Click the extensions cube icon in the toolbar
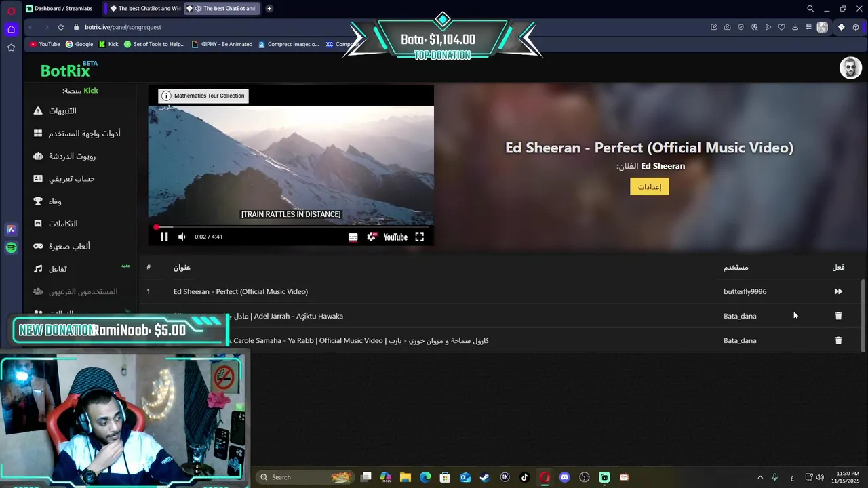The image size is (868, 488). click(856, 27)
